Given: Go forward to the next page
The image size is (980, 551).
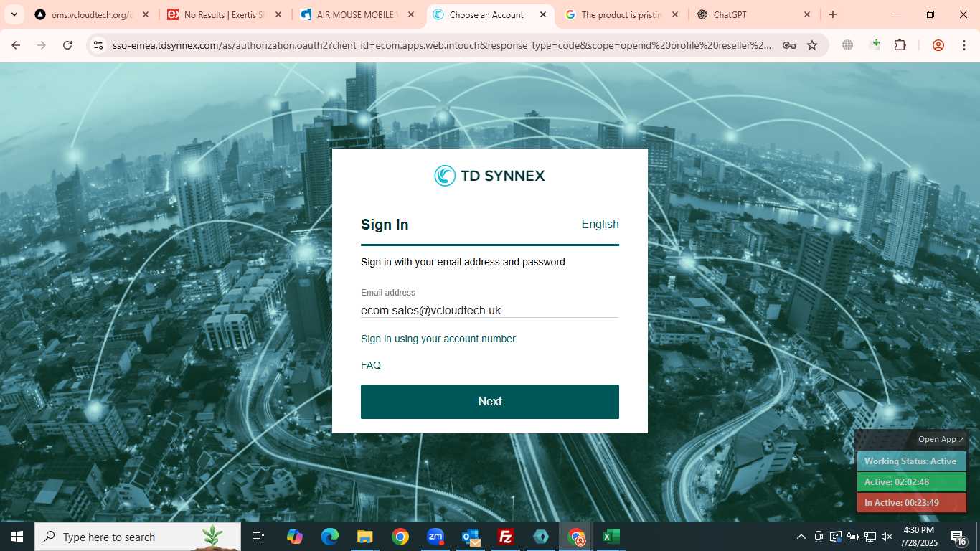Looking at the screenshot, I should [x=42, y=45].
